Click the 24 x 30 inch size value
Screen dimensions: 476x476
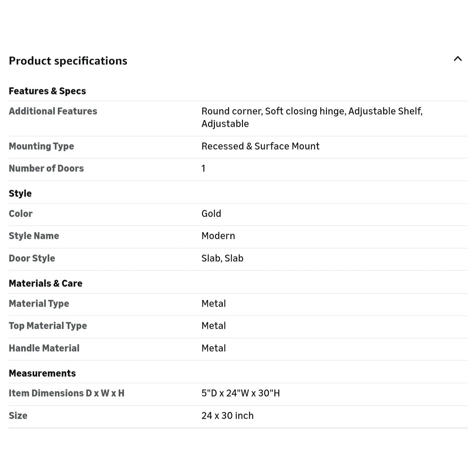point(227,416)
